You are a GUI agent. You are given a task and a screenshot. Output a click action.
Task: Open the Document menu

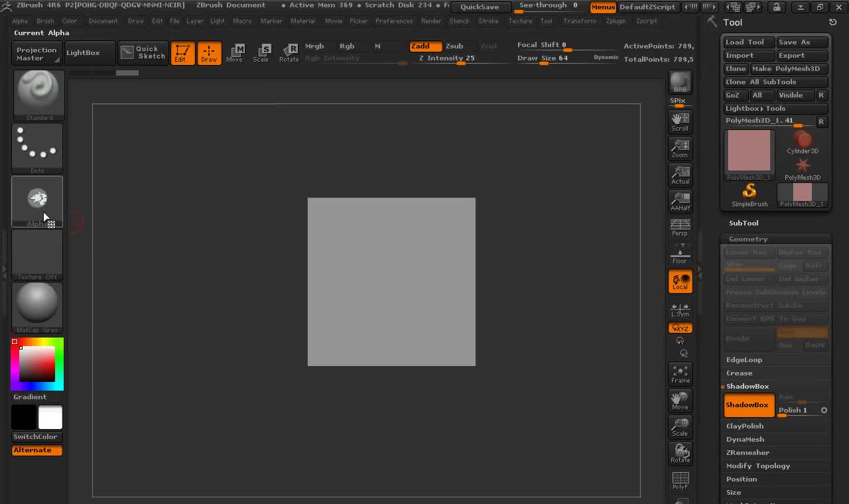[x=103, y=21]
